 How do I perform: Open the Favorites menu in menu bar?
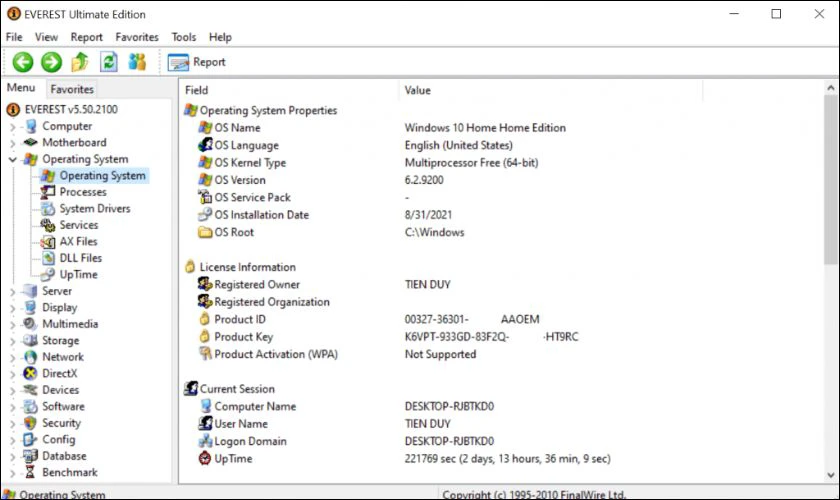(x=137, y=37)
